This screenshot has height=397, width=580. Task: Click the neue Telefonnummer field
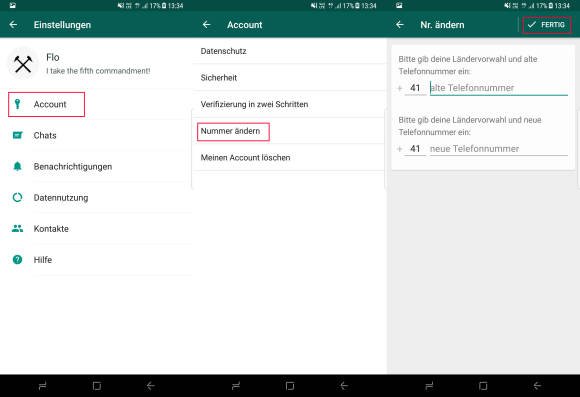tap(499, 149)
